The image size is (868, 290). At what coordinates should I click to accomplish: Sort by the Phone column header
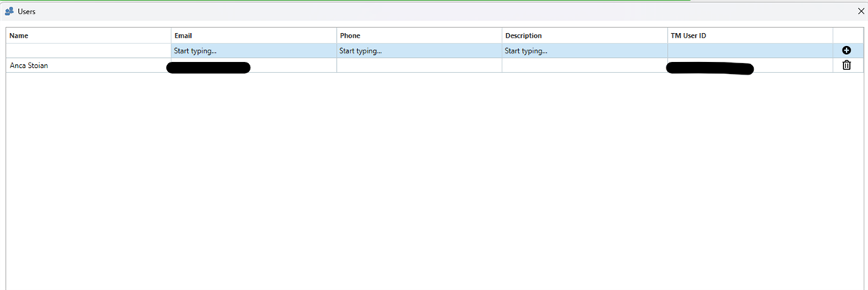[x=419, y=35]
